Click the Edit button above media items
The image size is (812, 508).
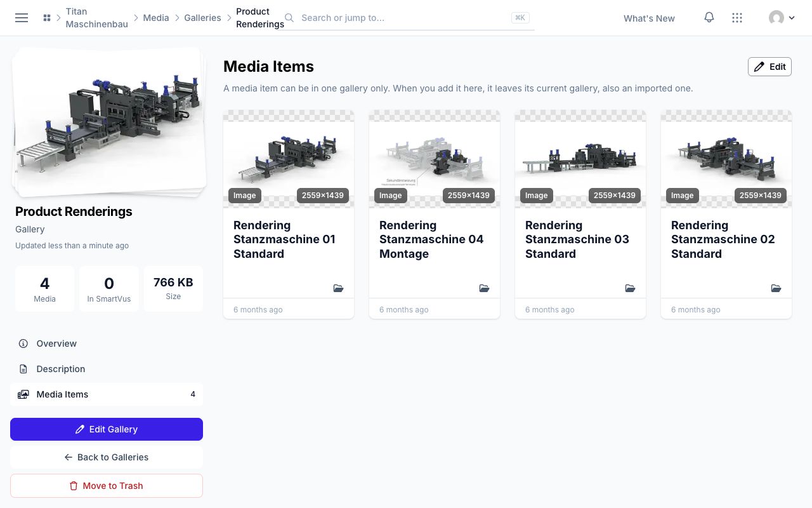(769, 67)
